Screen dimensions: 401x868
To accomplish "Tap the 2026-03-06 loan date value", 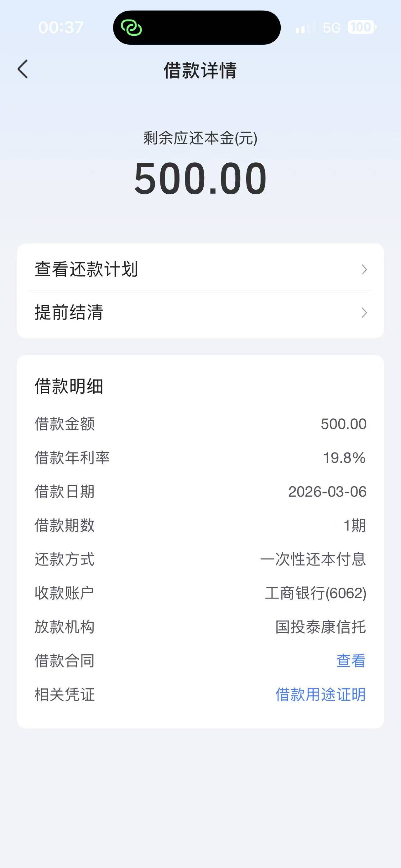I will pyautogui.click(x=327, y=492).
